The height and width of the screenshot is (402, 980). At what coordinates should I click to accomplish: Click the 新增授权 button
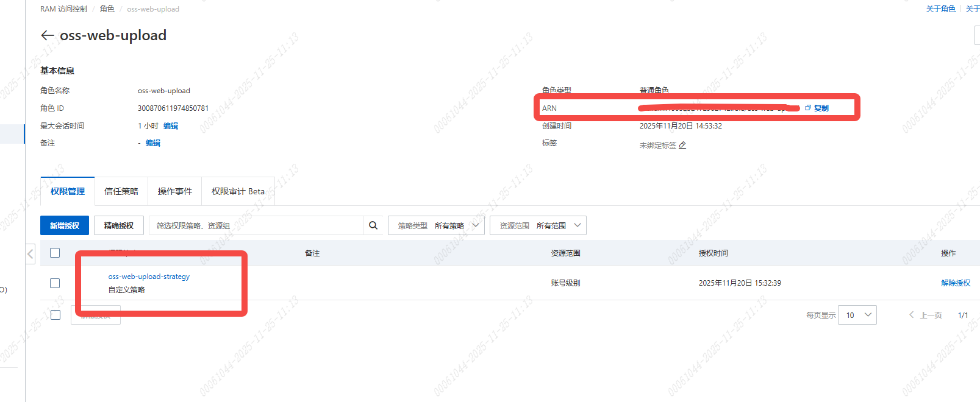[x=65, y=225]
